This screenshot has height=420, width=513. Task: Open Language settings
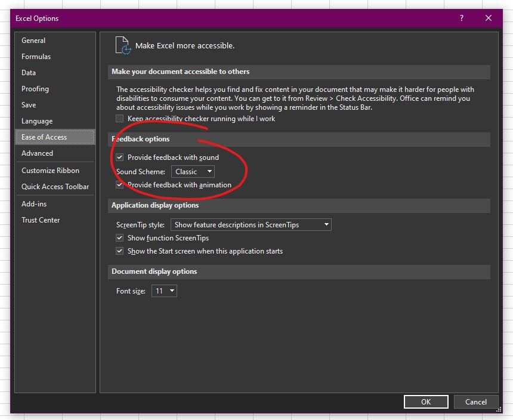(x=55, y=121)
